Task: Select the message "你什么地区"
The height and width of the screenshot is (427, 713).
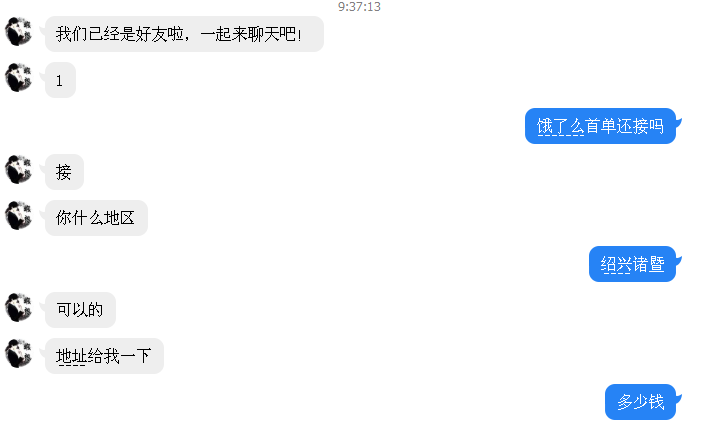Action: pyautogui.click(x=96, y=218)
